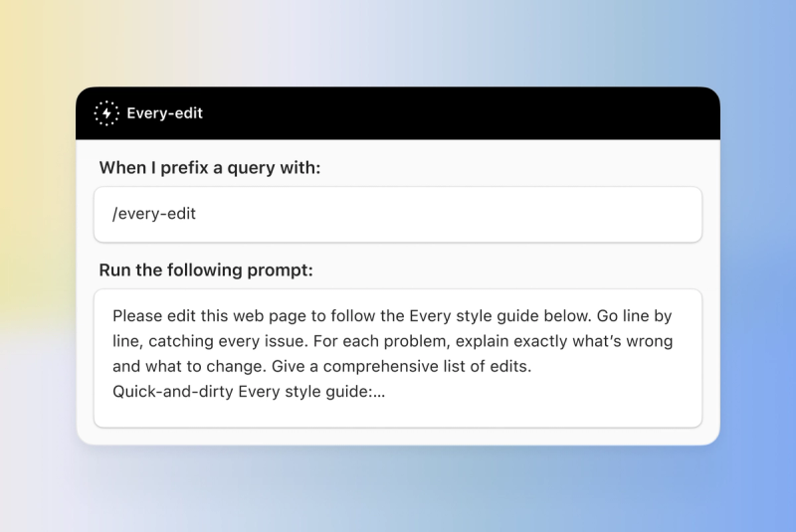Screen dimensions: 796x532
Task: Click the "When I prefix a query with:" label
Action: (x=210, y=168)
